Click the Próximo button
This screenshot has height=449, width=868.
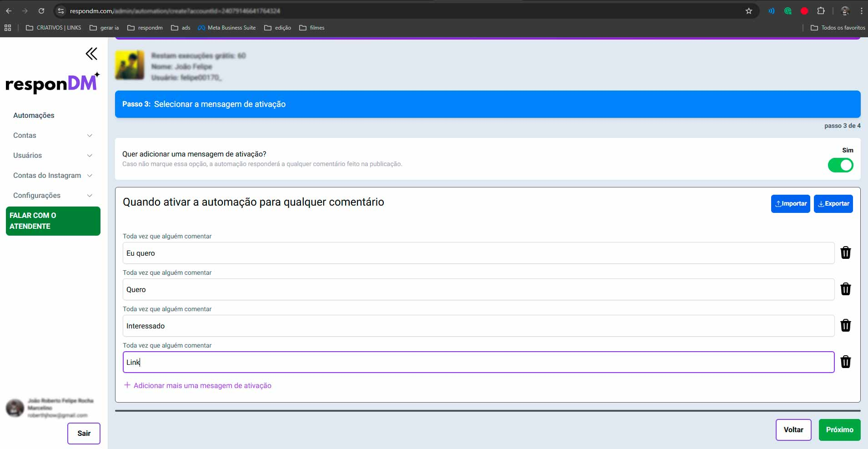(839, 430)
